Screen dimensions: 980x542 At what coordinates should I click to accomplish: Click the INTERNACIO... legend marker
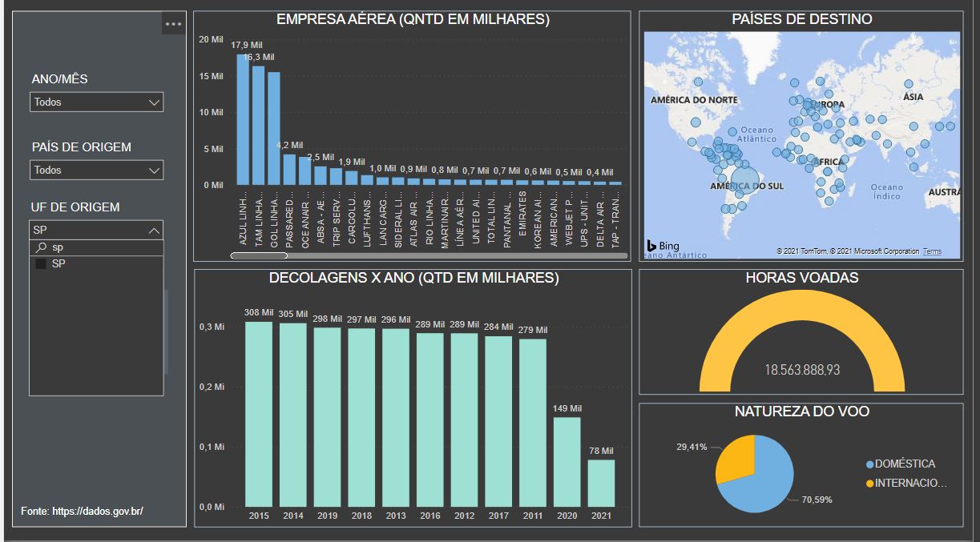870,484
